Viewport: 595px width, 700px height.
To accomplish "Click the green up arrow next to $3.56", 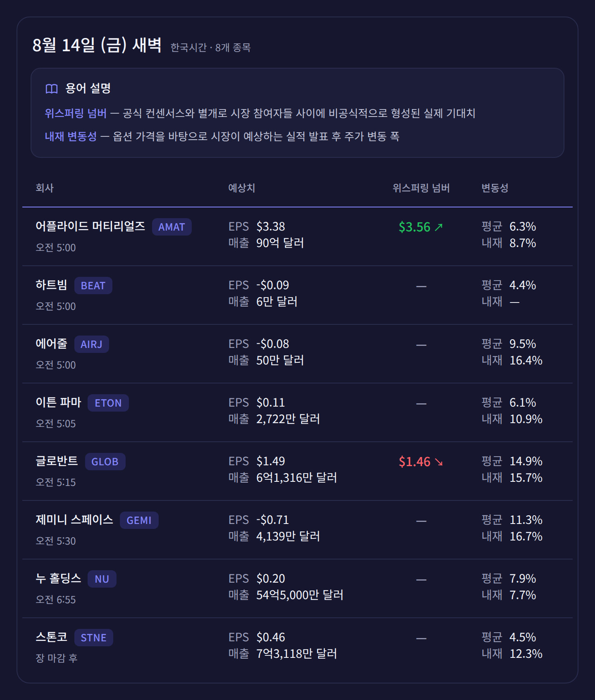I will click(439, 227).
